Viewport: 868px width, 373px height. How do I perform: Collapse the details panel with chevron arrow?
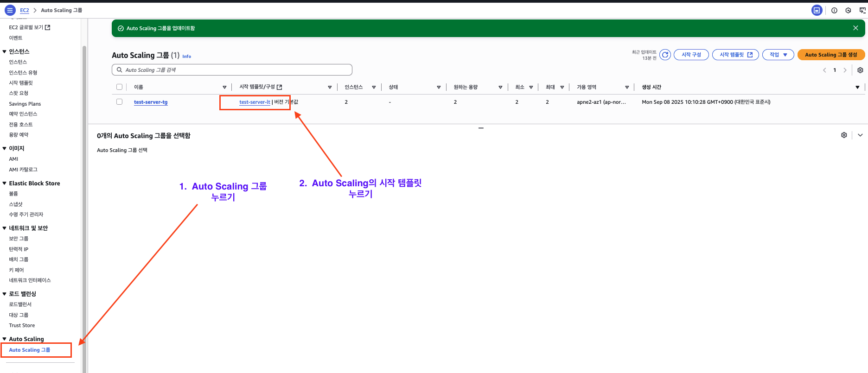(x=860, y=135)
